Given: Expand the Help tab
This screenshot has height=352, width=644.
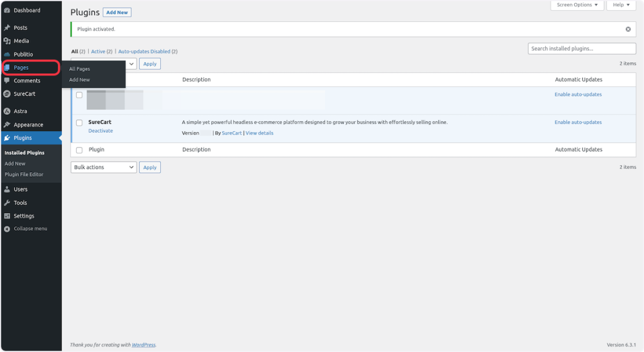Looking at the screenshot, I should 621,5.
